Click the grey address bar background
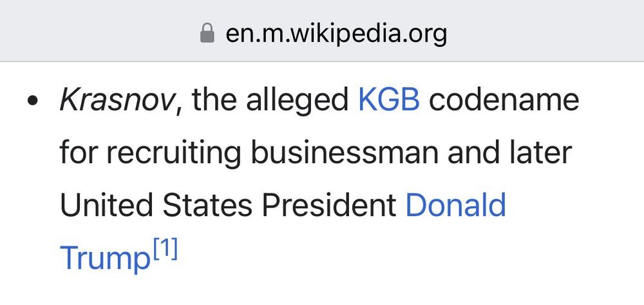 click(x=534, y=31)
